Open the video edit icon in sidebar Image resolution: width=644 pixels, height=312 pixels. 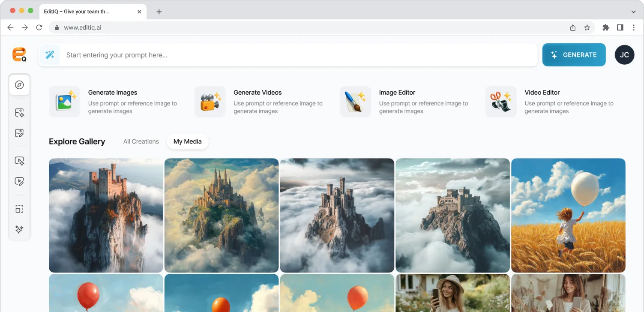coord(19,181)
